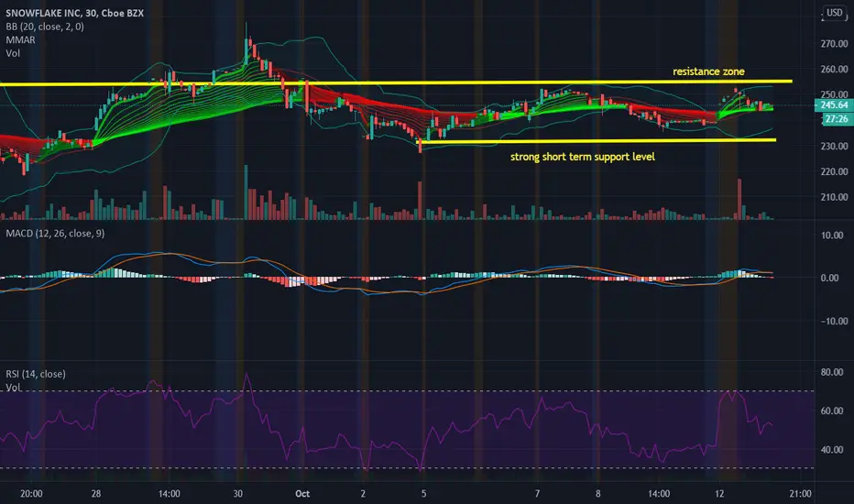Image resolution: width=854 pixels, height=504 pixels.
Task: Open the USD currency selector
Action: [834, 13]
